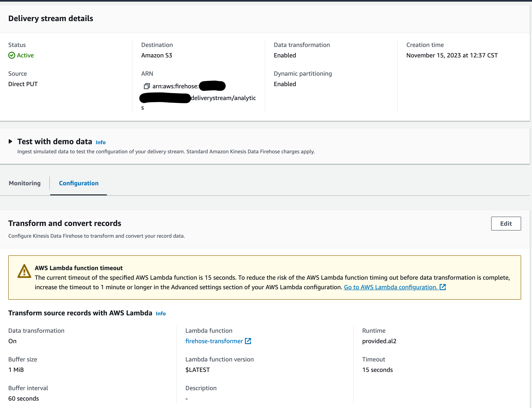The height and width of the screenshot is (408, 532).
Task: Click the Test with demo data heading
Action: click(55, 141)
